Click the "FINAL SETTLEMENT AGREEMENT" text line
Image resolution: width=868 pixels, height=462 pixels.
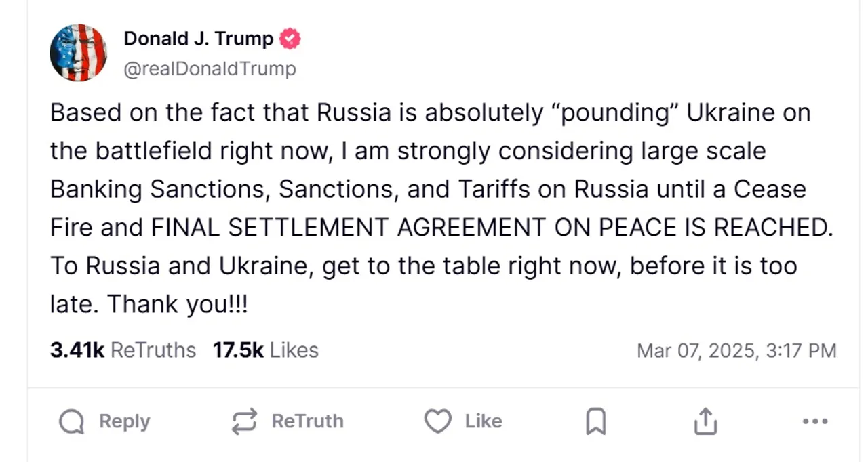[441, 228]
